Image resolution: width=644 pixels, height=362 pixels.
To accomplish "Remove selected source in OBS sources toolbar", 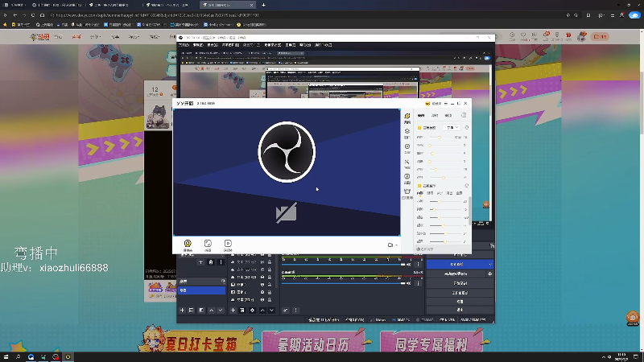I will 242,311.
